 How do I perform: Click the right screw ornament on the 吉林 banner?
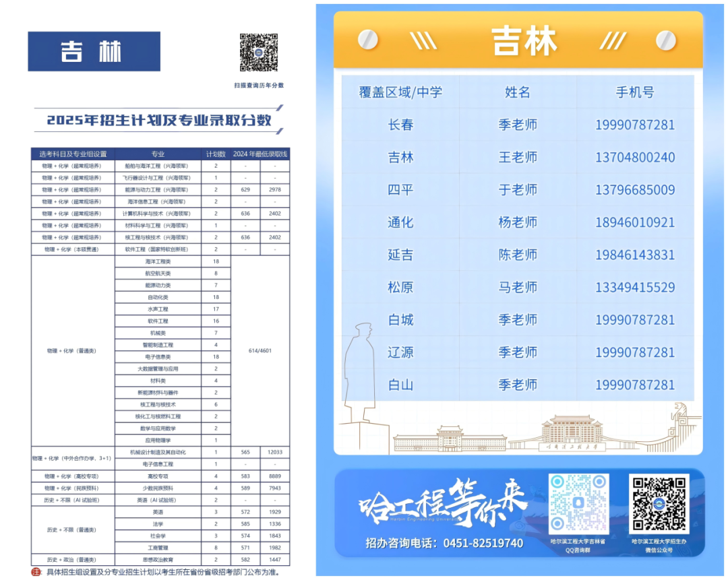point(667,40)
